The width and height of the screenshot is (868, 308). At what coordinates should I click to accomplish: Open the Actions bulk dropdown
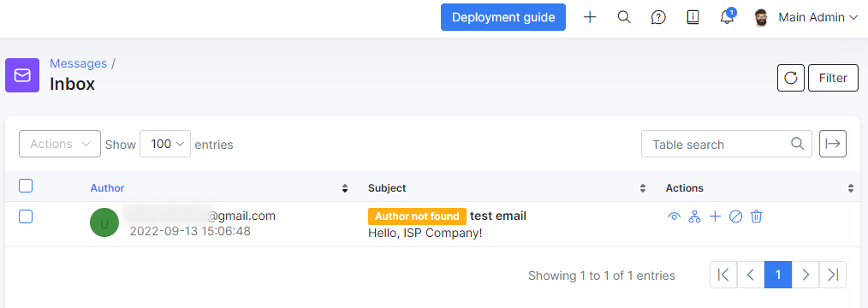[x=60, y=144]
